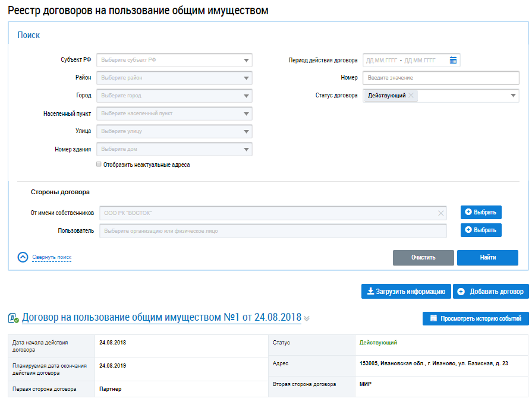Click Просмотреть историю событий button

[476, 318]
